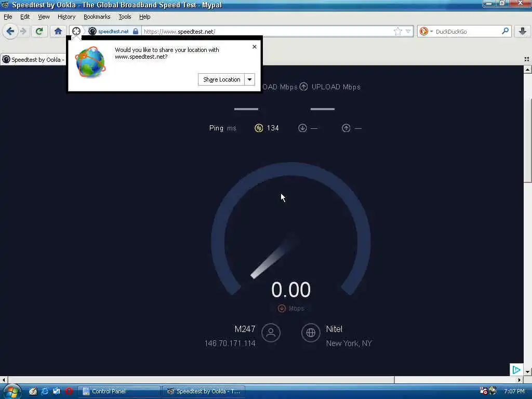Click the upload latency icon beside ping
This screenshot has width=532, height=399.
[346, 128]
